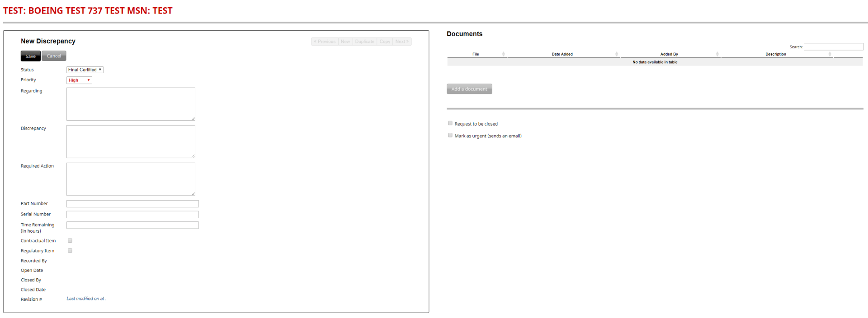Go to the Next discrepancy
Viewport: 868px width, 318px height.
click(402, 42)
